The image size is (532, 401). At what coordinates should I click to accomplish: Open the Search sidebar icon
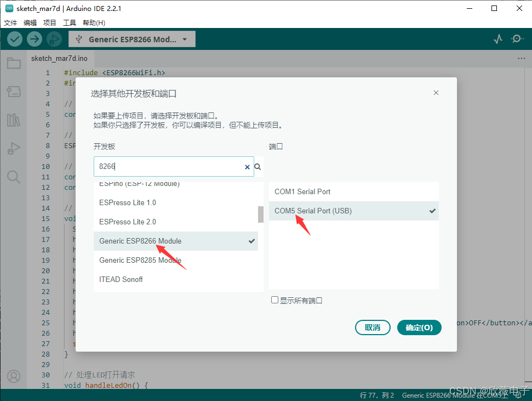[x=14, y=177]
